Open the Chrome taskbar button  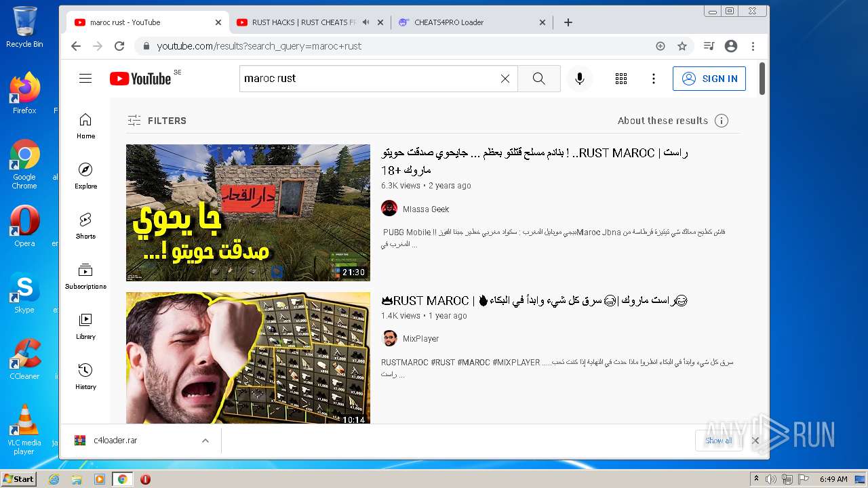point(122,479)
